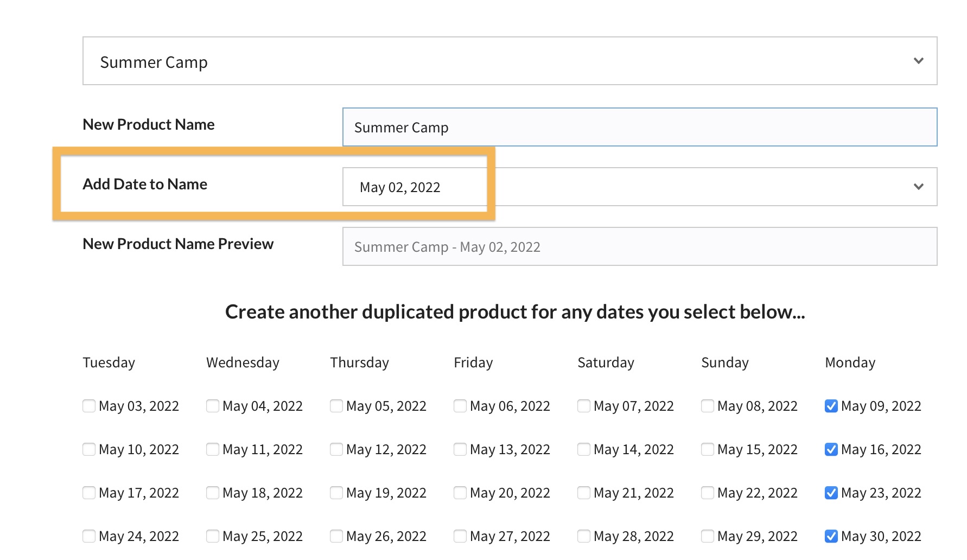Uncheck the May 16, 2022 checkbox
This screenshot has height=560, width=967.
click(831, 449)
